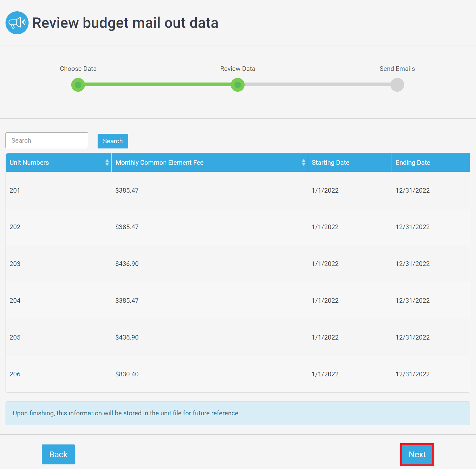Click the unit file storage info notice
This screenshot has width=476, height=469.
[238, 413]
